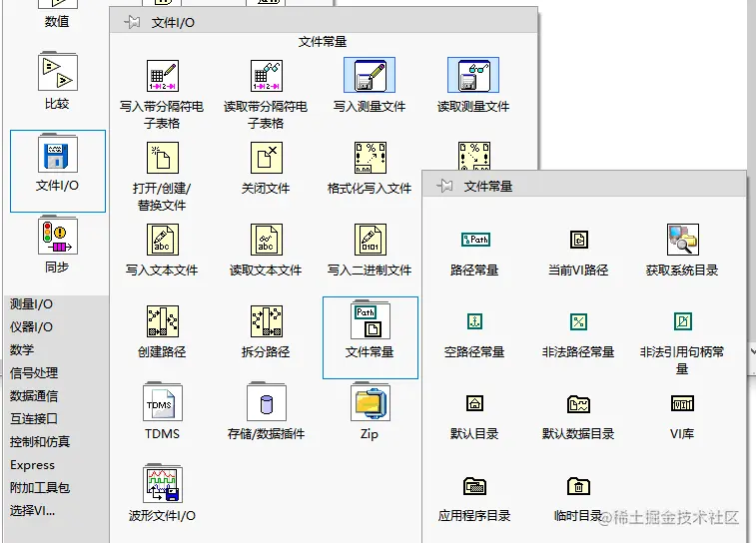Select the 非法路径常量 constant
The width and height of the screenshot is (756, 543).
point(578,321)
